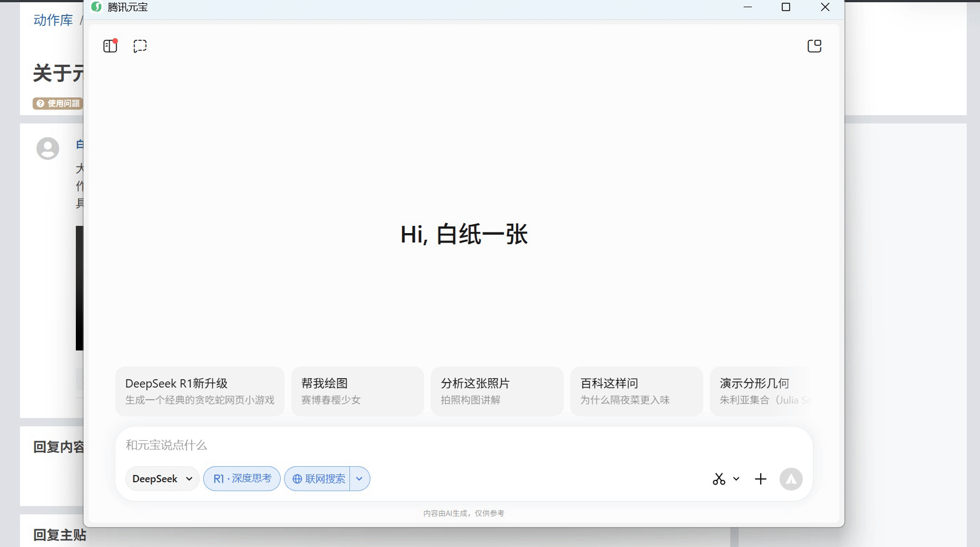Screen dimensions: 980x547
Task: Click the 动作库 breadcrumb link in background page
Action: tap(53, 20)
